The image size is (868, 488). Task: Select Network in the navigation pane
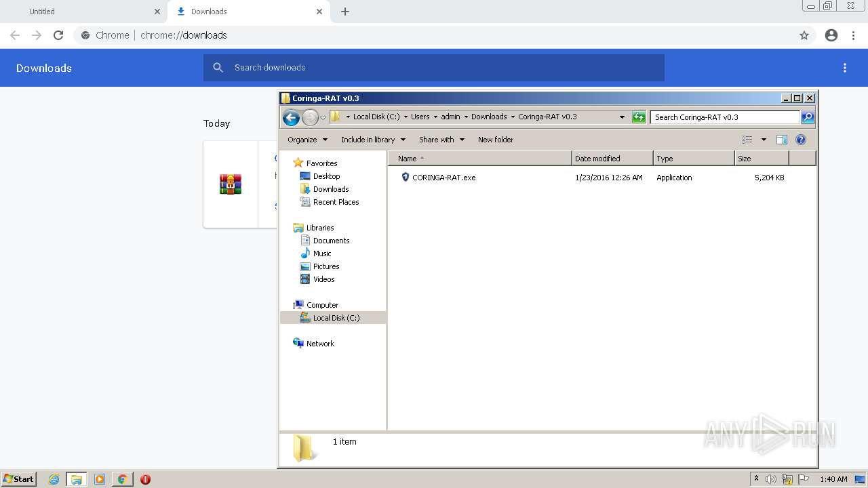point(320,344)
